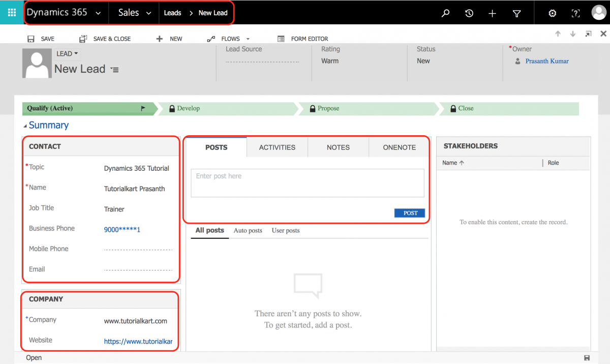Screen dimensions: 610x364
Task: Switch to the POSTS tab
Action: (x=217, y=147)
